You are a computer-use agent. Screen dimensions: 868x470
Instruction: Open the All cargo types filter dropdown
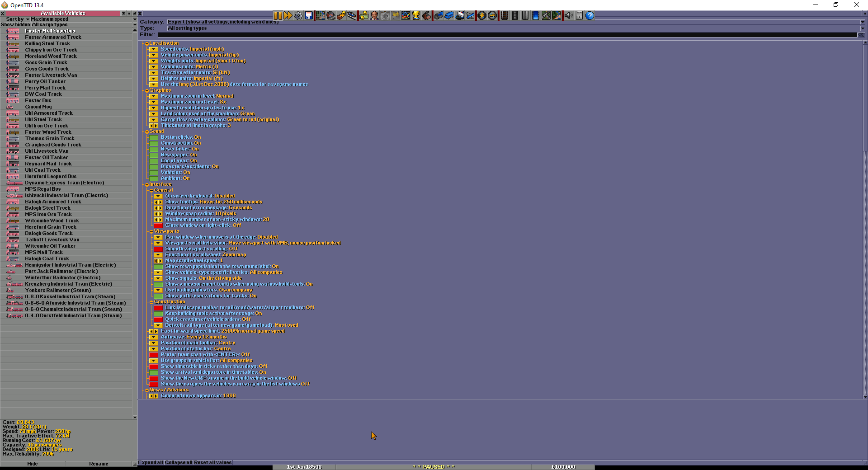tap(84, 24)
